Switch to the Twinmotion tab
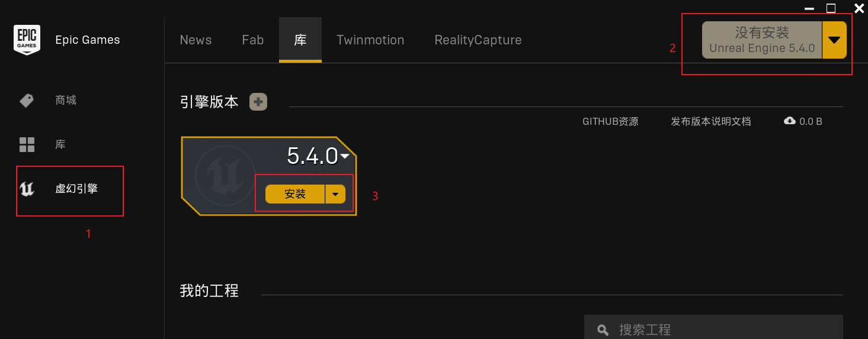868x339 pixels. 370,40
